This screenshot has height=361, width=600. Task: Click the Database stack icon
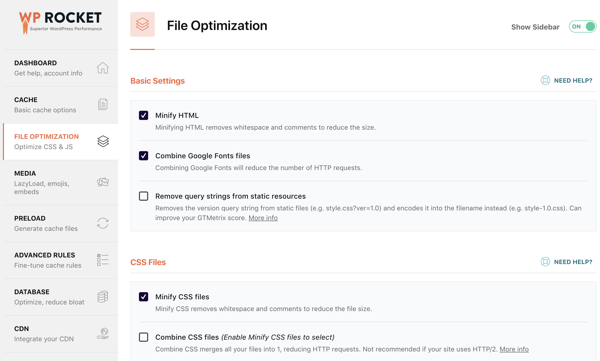(x=103, y=297)
